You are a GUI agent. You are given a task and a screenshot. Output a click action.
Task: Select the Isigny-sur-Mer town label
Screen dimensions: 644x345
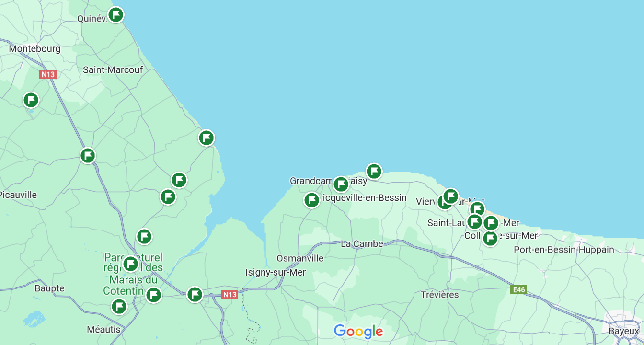tap(276, 272)
